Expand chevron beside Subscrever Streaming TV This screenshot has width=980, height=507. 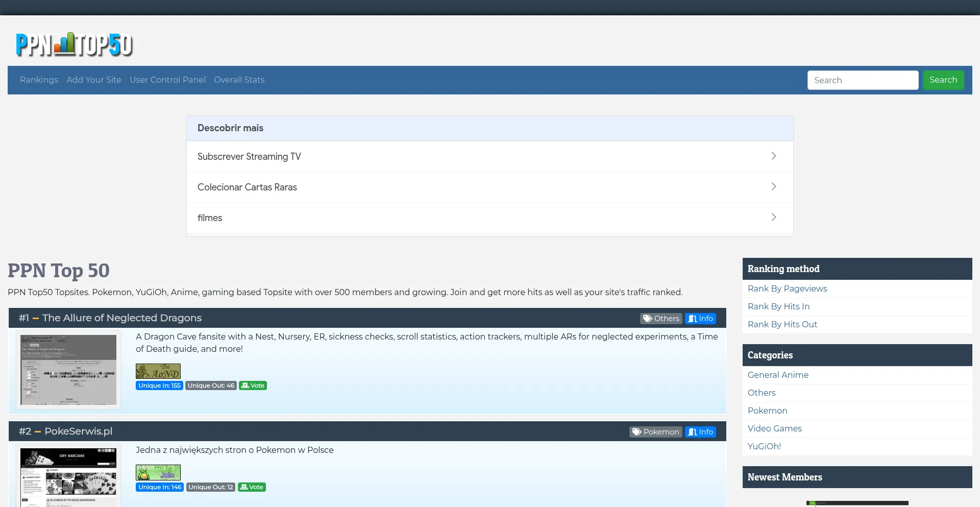tap(774, 156)
